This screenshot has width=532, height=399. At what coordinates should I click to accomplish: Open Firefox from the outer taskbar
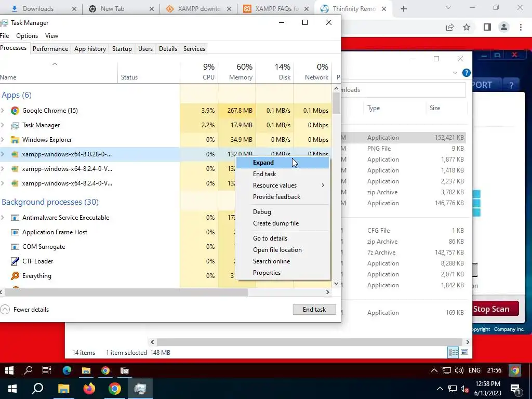(89, 389)
